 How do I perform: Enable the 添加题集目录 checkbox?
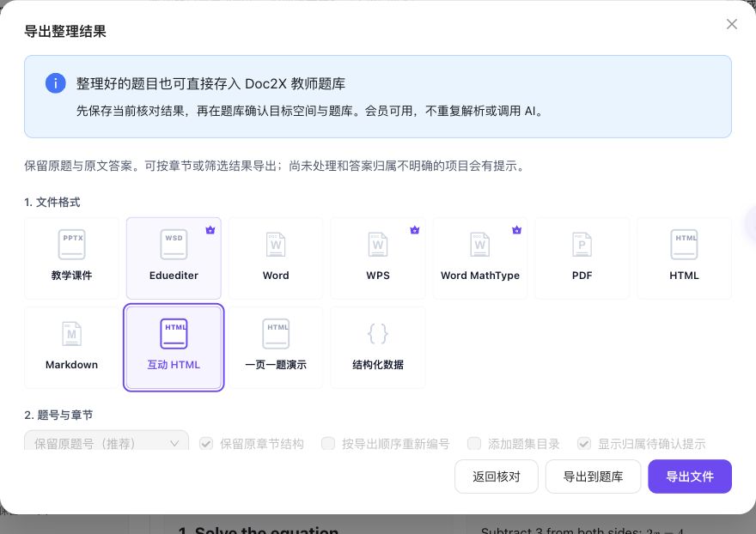tap(474, 443)
